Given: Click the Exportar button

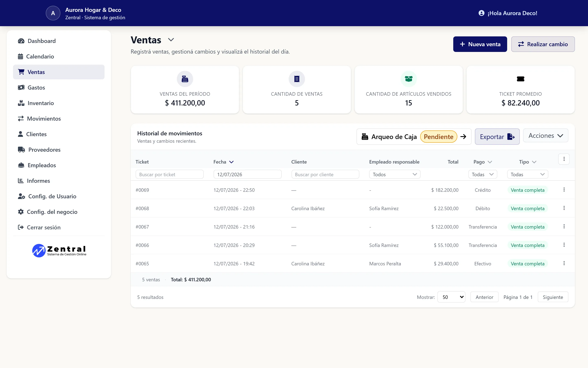Looking at the screenshot, I should coord(497,137).
